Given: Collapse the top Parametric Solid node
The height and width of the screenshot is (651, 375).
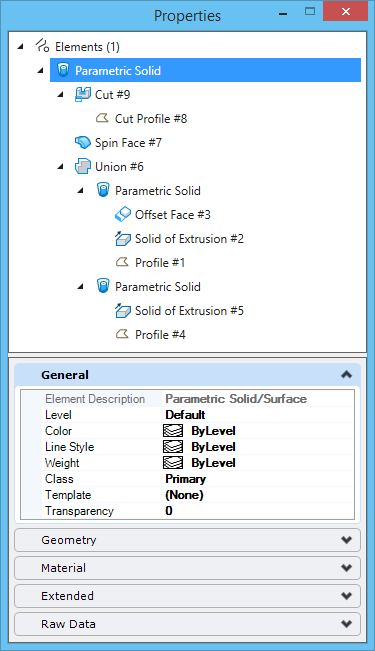Looking at the screenshot, I should (x=41, y=71).
